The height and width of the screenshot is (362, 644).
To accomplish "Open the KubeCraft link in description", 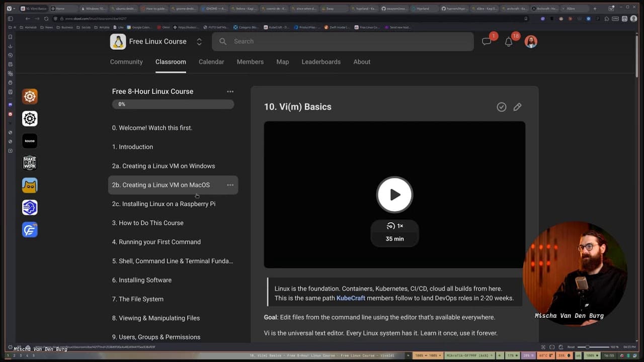I will [351, 298].
